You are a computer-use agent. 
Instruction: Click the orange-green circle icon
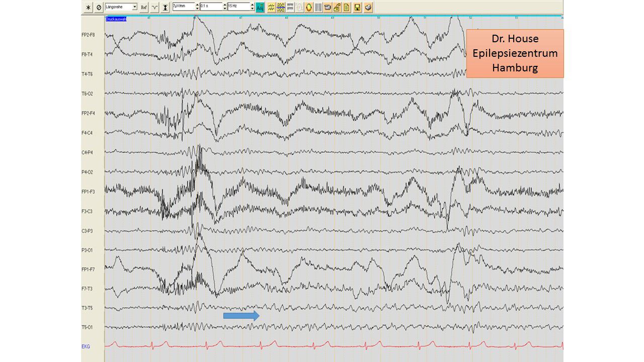pos(309,7)
